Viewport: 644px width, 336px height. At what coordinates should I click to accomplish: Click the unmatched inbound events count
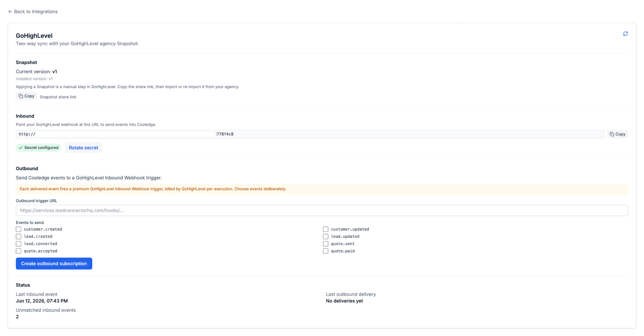pyautogui.click(x=17, y=317)
